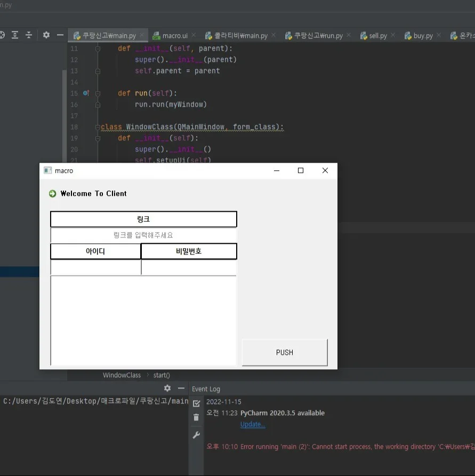This screenshot has height=476, width=475.
Task: Open Run panel settings gear
Action: coord(167,388)
